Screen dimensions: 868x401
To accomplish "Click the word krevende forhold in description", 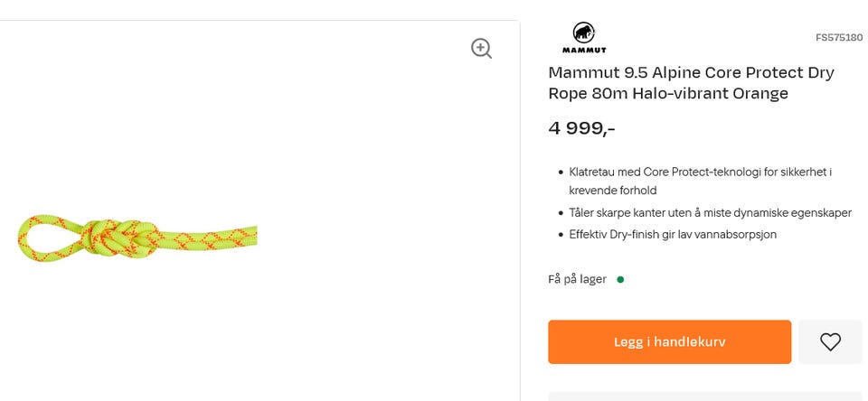I will [x=612, y=191].
